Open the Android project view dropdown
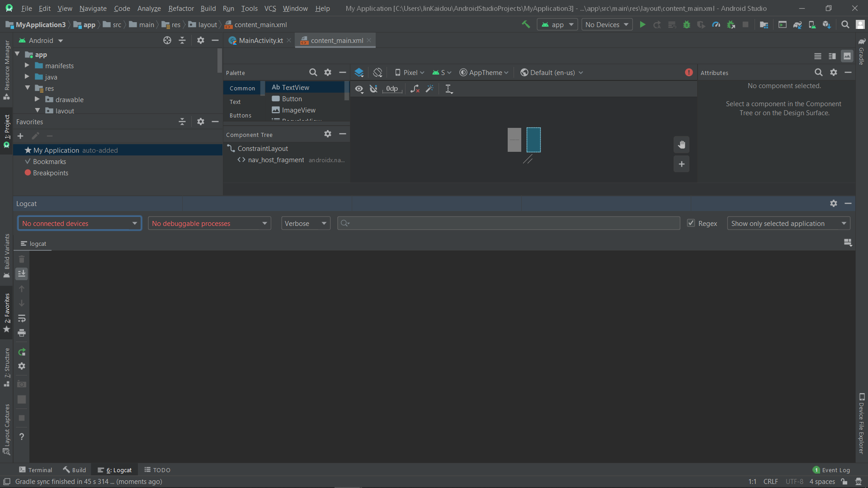 point(41,40)
